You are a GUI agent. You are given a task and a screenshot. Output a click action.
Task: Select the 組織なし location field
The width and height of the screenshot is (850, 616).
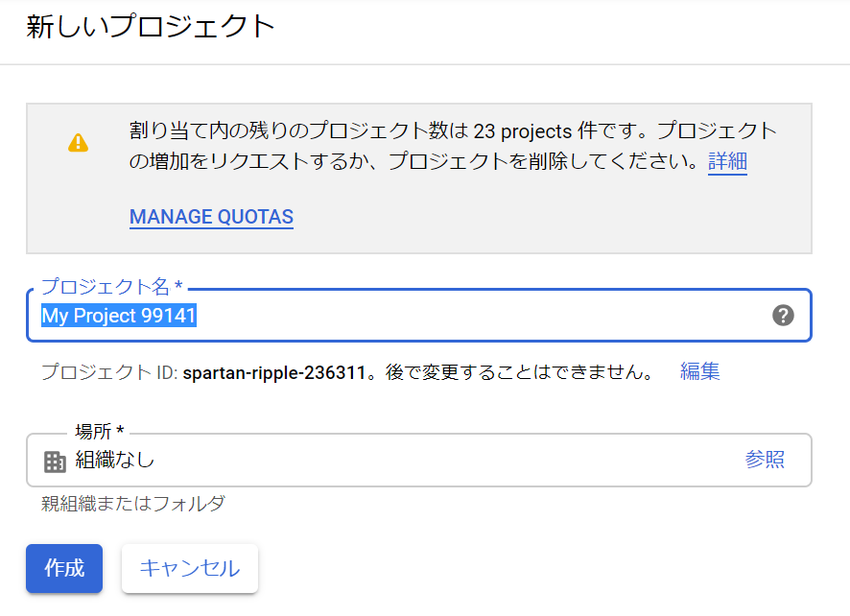click(384, 461)
